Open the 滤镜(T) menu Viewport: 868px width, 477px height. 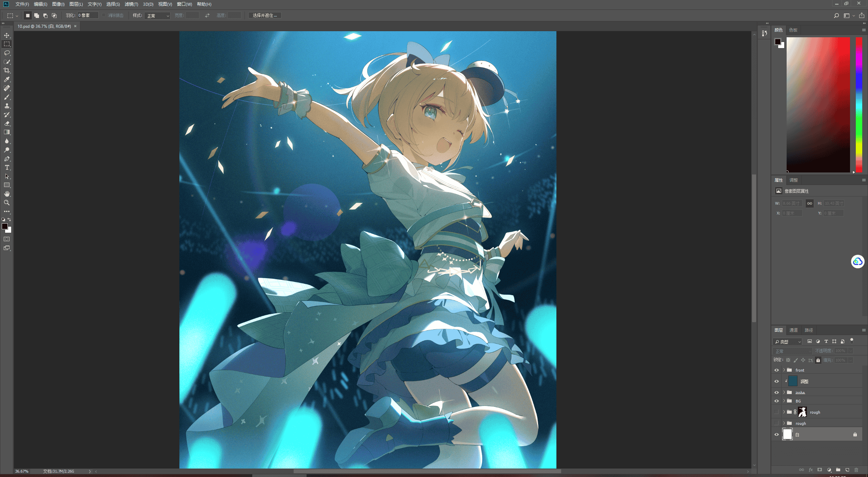click(x=131, y=4)
